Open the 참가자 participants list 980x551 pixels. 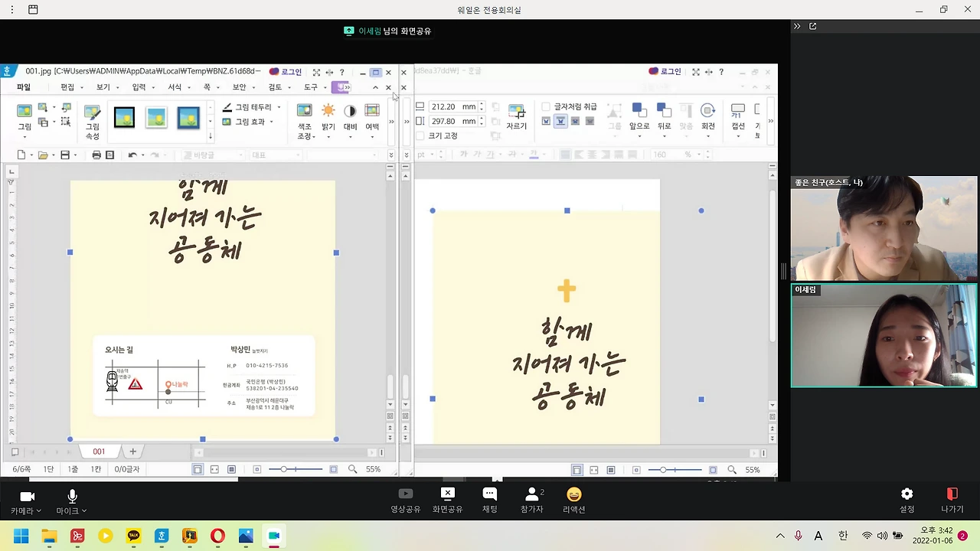point(532,500)
